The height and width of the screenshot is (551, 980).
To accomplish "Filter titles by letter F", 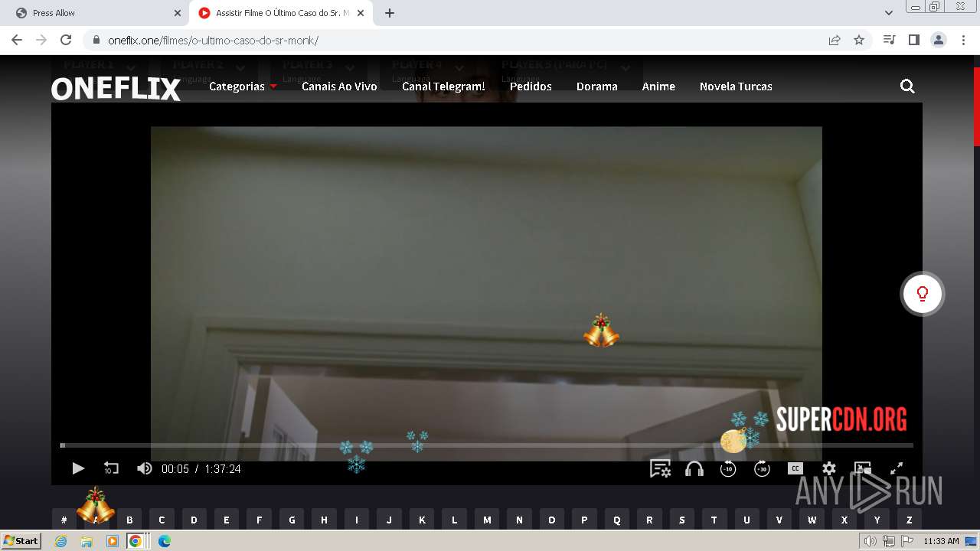I will tap(259, 520).
